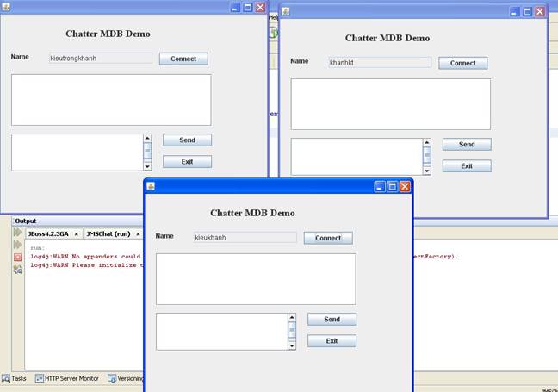Screen dimensions: 558x392
Task: Click Send in the kieutrongkhanh window
Action: pos(187,140)
